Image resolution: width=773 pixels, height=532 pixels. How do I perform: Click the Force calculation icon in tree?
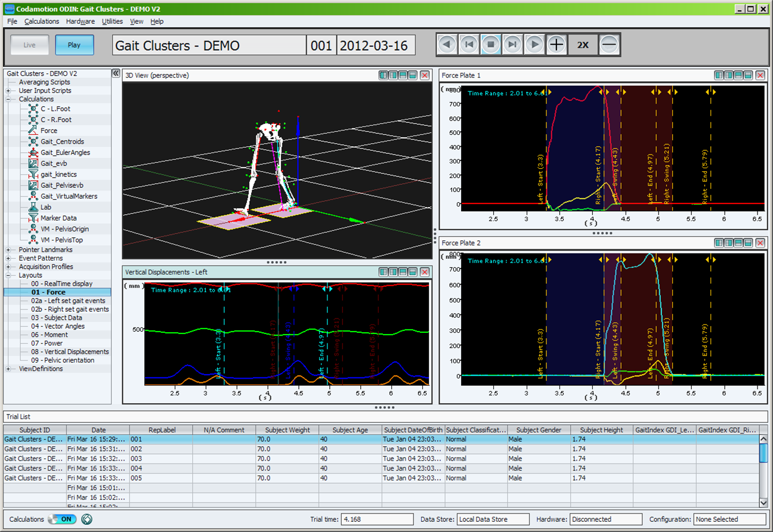[x=32, y=131]
